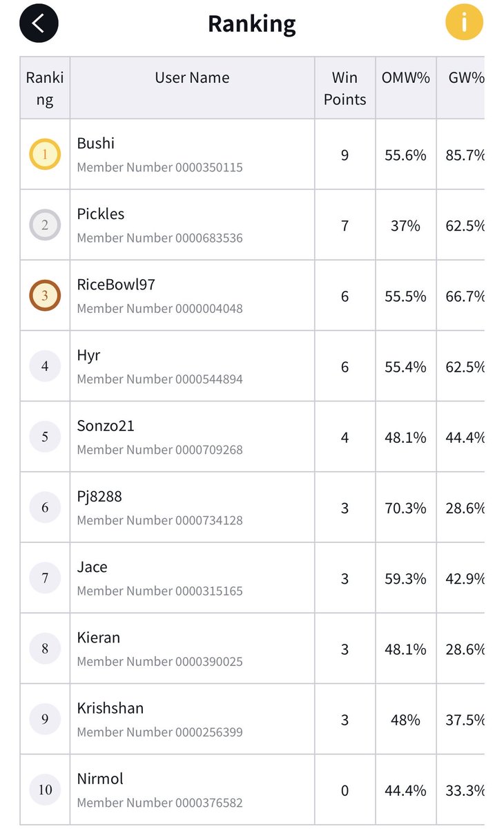This screenshot has height=829, width=504.
Task: Select the rank 4 circle badge
Action: tap(45, 366)
